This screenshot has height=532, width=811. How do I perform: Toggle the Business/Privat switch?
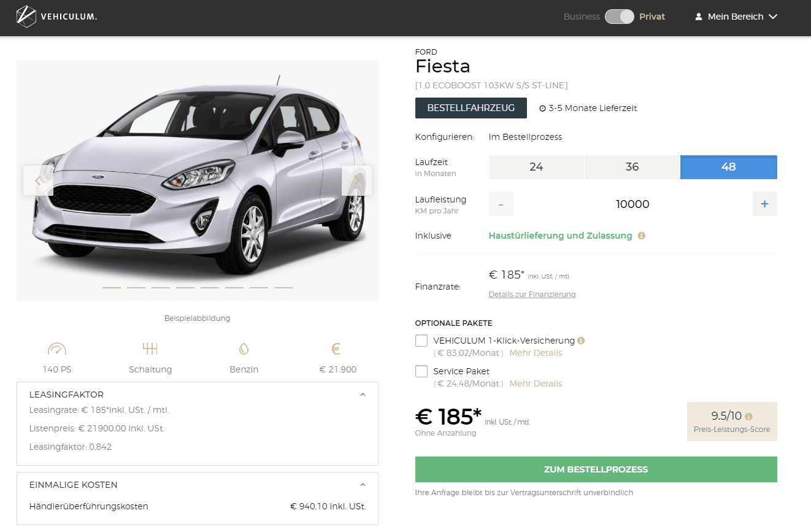click(x=619, y=17)
